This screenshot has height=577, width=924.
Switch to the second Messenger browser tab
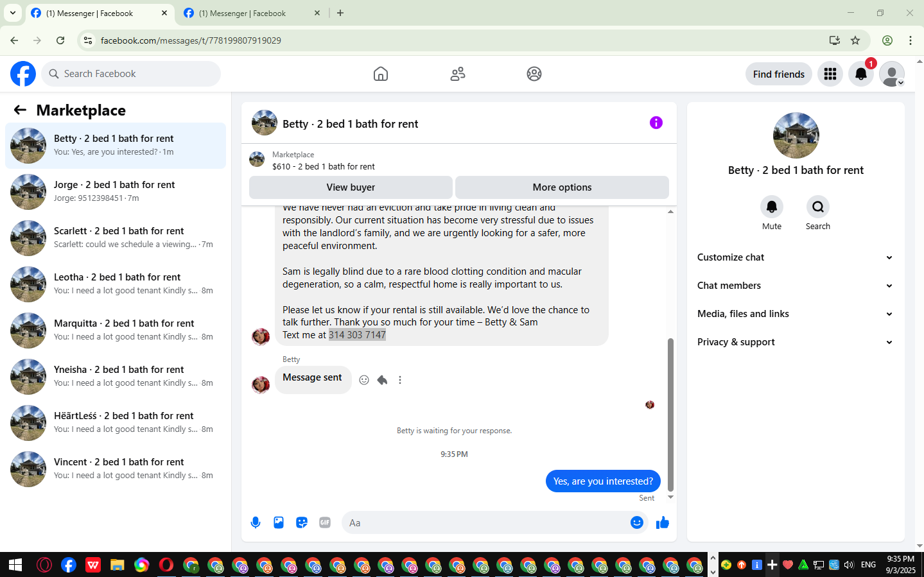point(250,13)
